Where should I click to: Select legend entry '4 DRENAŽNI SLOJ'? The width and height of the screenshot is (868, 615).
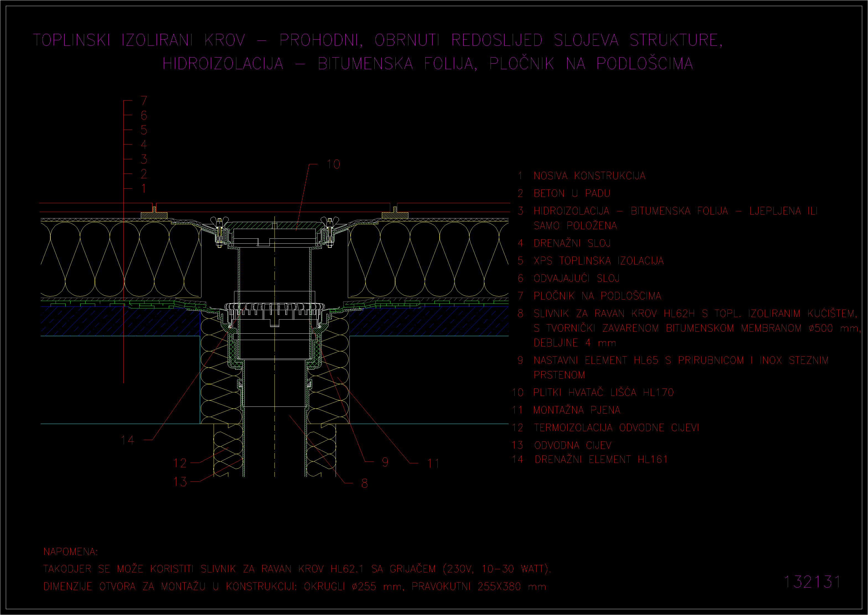click(x=564, y=243)
